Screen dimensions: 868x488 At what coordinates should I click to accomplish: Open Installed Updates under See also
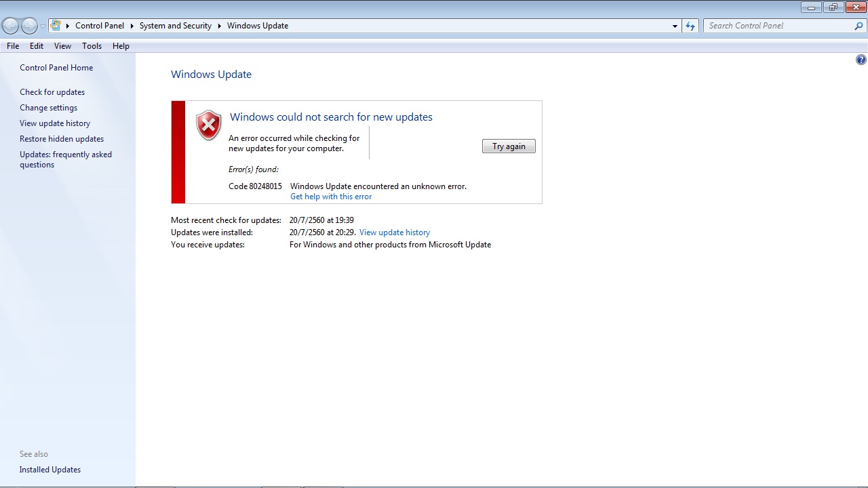(50, 470)
